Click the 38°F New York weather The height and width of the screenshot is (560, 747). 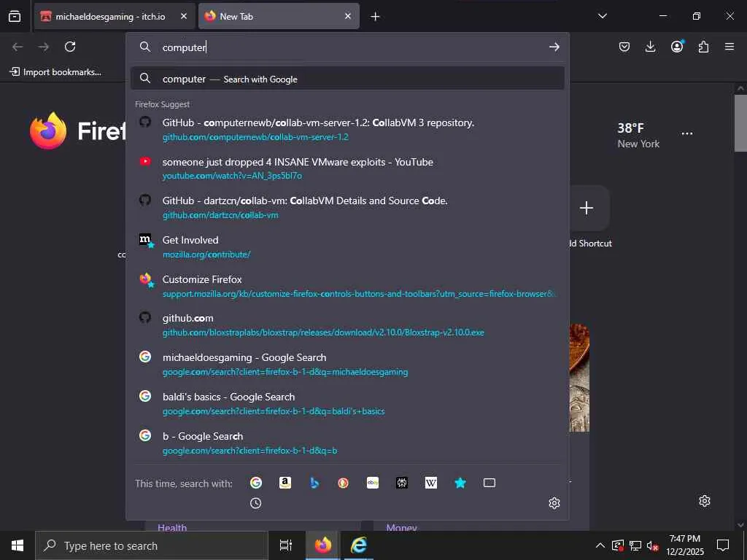click(x=638, y=135)
